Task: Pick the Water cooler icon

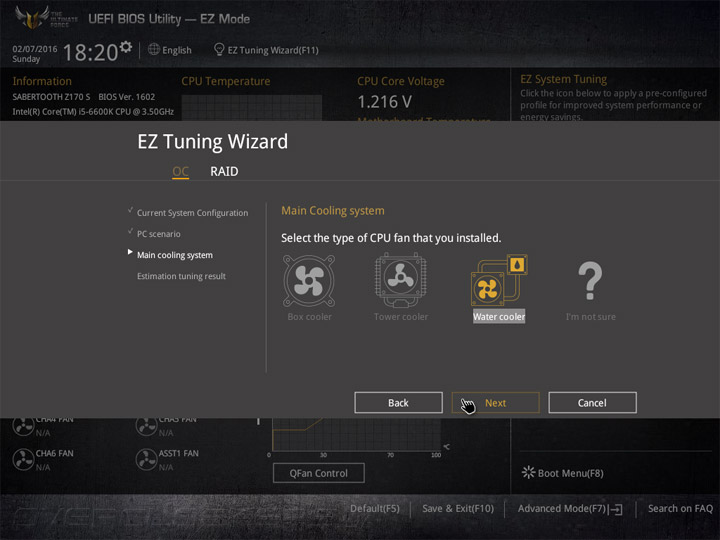Action: [499, 280]
